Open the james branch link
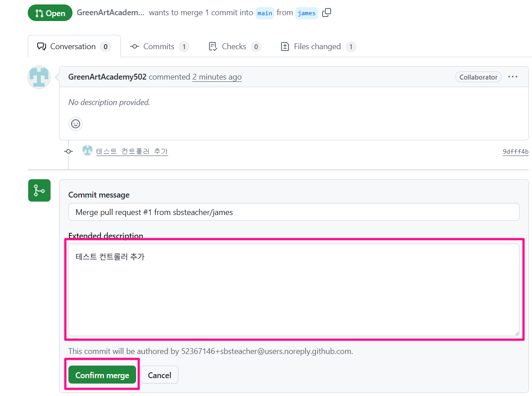Screen dimensions: 532x396 (x=306, y=13)
